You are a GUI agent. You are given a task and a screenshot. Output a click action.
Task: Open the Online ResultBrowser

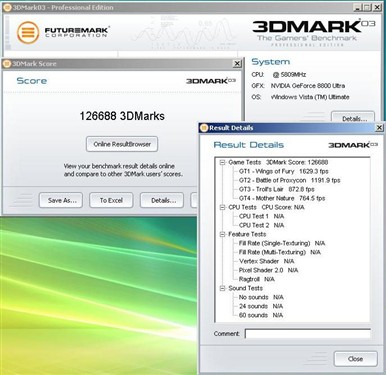tap(122, 144)
